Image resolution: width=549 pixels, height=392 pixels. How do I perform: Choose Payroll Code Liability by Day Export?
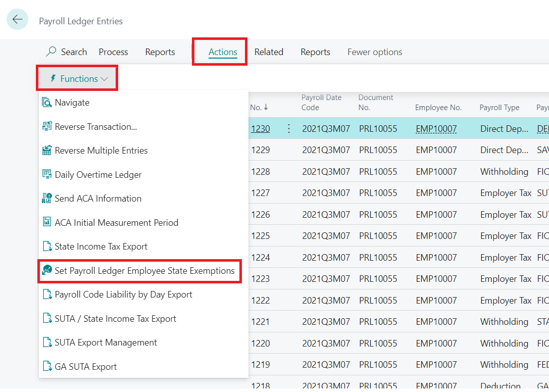click(124, 295)
